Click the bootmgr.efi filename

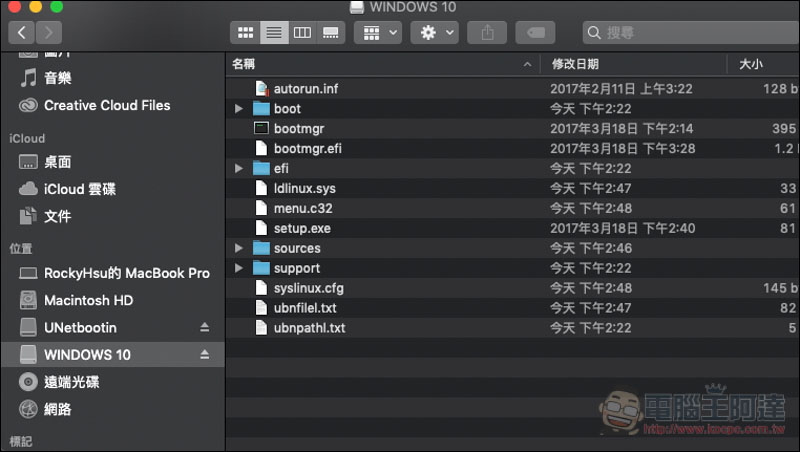tap(308, 148)
